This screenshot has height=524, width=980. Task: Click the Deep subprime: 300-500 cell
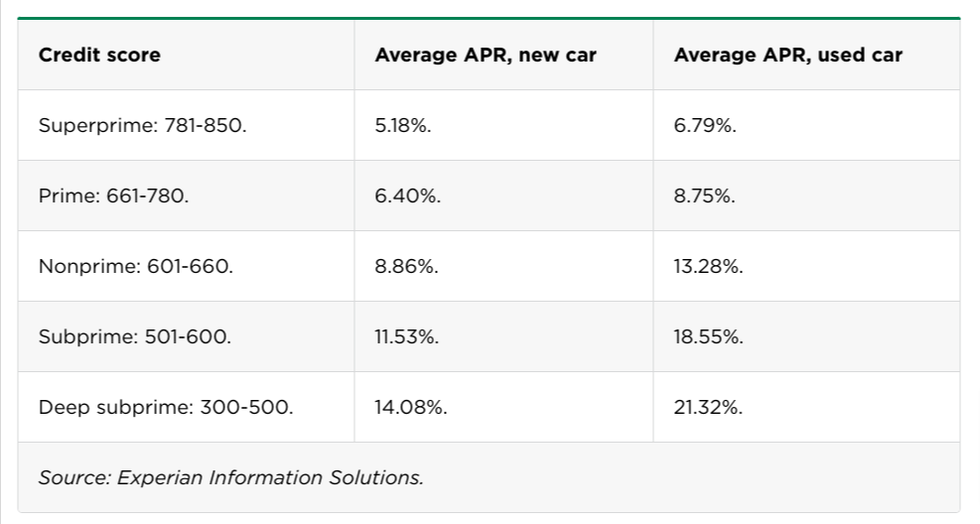pyautogui.click(x=166, y=408)
